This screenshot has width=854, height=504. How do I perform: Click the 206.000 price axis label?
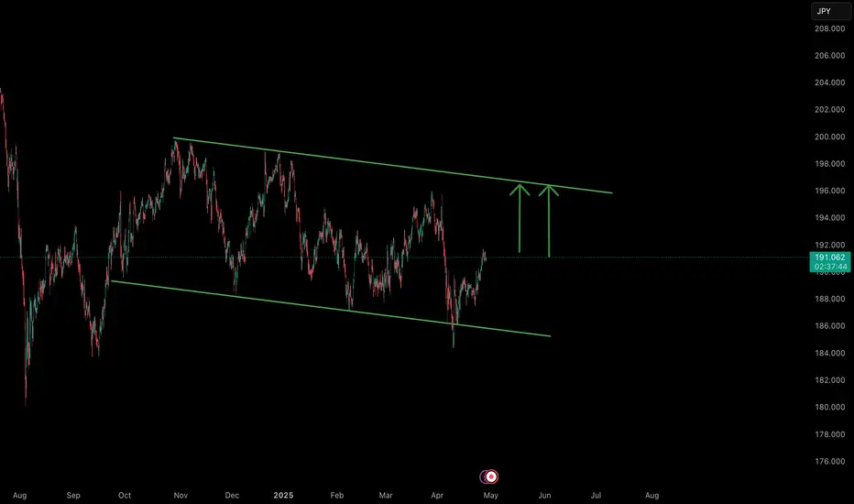pyautogui.click(x=829, y=56)
